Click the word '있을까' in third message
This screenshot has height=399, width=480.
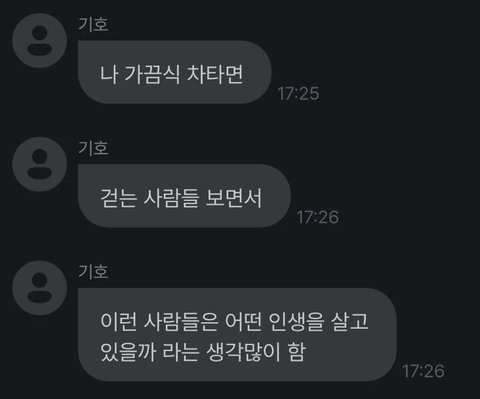point(128,352)
